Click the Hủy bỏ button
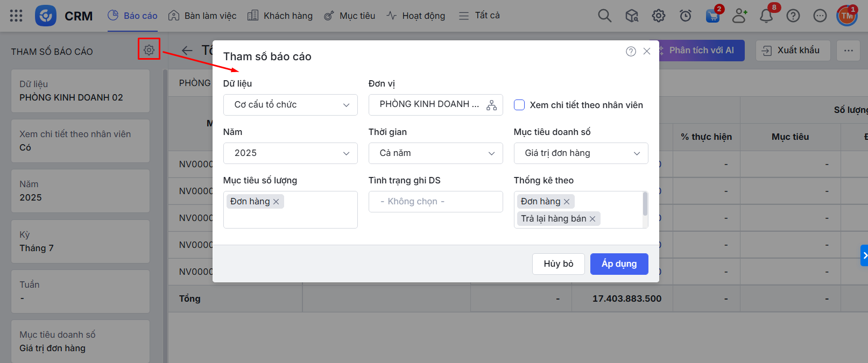 click(558, 264)
